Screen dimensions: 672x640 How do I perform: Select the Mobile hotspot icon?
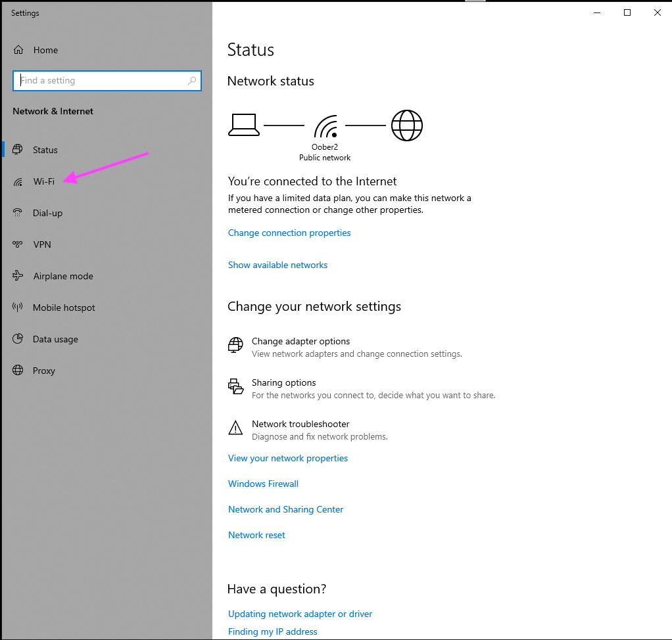coord(18,308)
